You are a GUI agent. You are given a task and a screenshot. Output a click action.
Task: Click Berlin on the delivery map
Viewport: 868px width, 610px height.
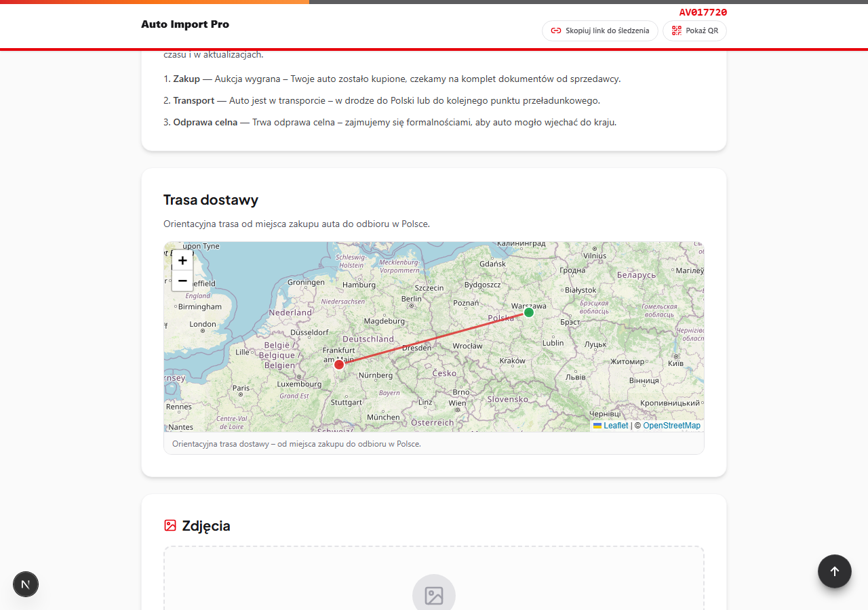click(411, 299)
